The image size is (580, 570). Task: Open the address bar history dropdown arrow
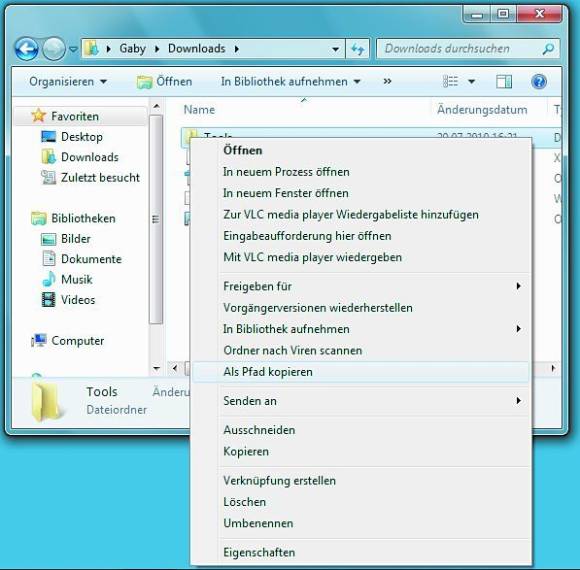335,49
